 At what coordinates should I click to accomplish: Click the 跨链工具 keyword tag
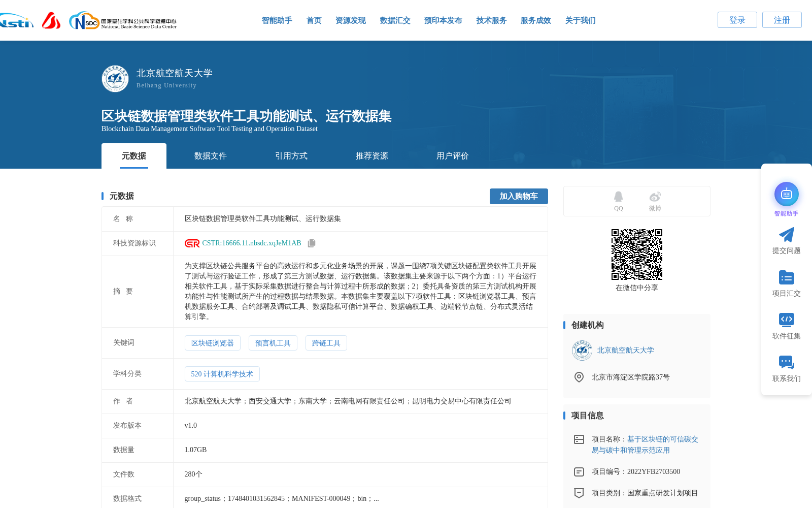[326, 343]
